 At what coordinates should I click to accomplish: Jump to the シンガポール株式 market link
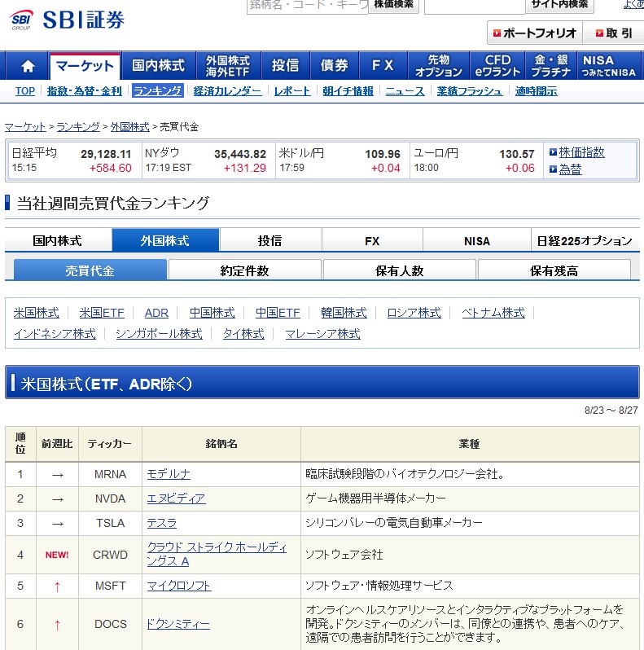click(x=159, y=334)
